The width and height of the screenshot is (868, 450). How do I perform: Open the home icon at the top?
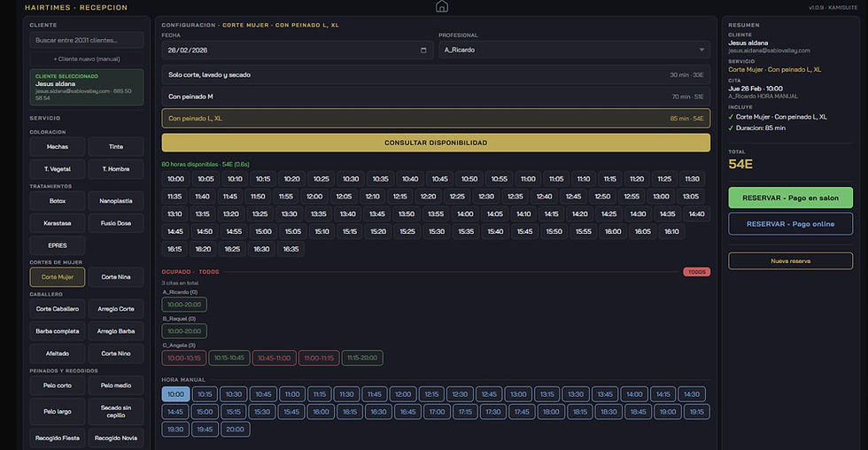tap(441, 6)
